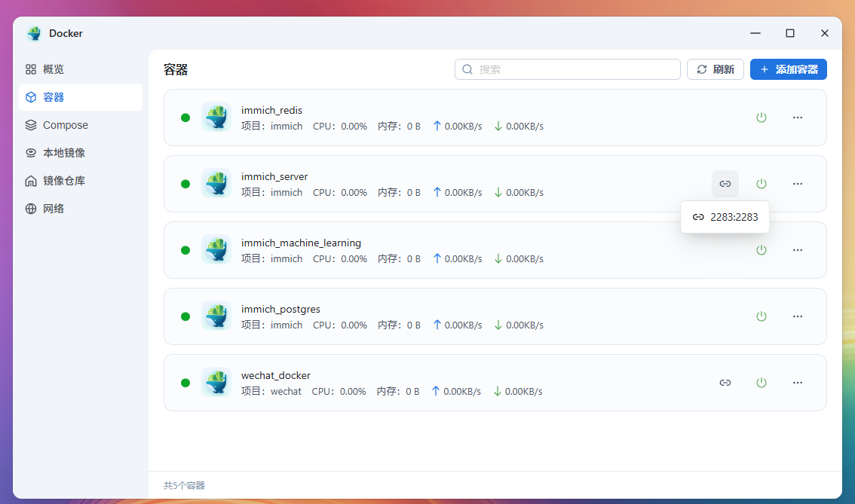The width and height of the screenshot is (855, 504).
Task: Click the immich_machine_learning container icon
Action: pyautogui.click(x=216, y=249)
